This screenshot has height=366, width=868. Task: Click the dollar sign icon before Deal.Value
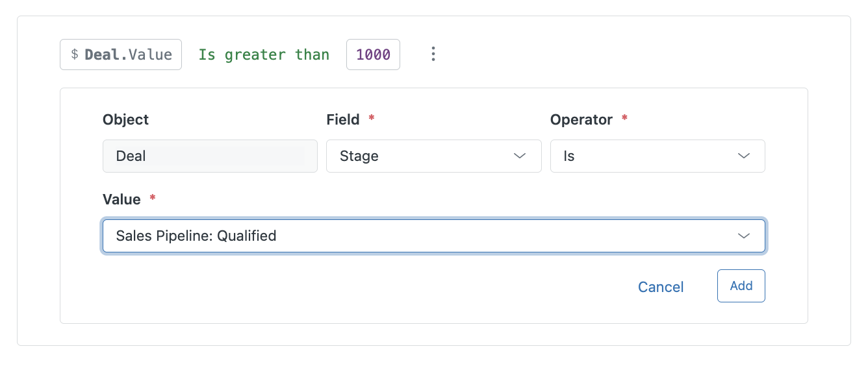[x=75, y=55]
